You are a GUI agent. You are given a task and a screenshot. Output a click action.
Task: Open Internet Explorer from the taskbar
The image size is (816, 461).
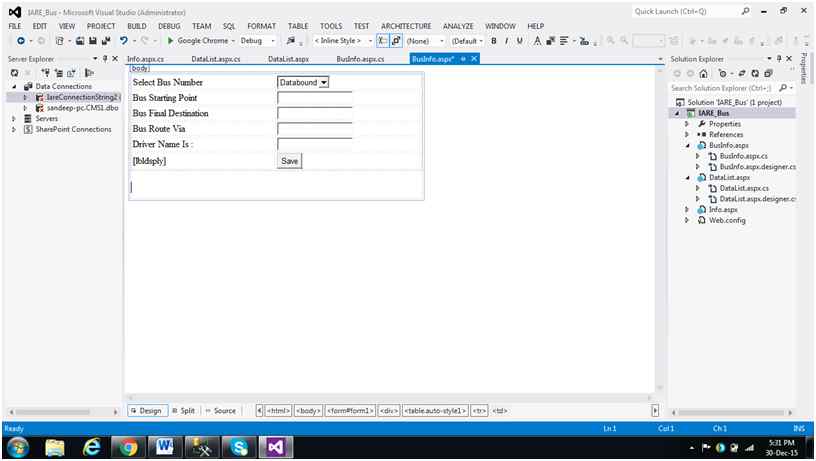point(92,447)
